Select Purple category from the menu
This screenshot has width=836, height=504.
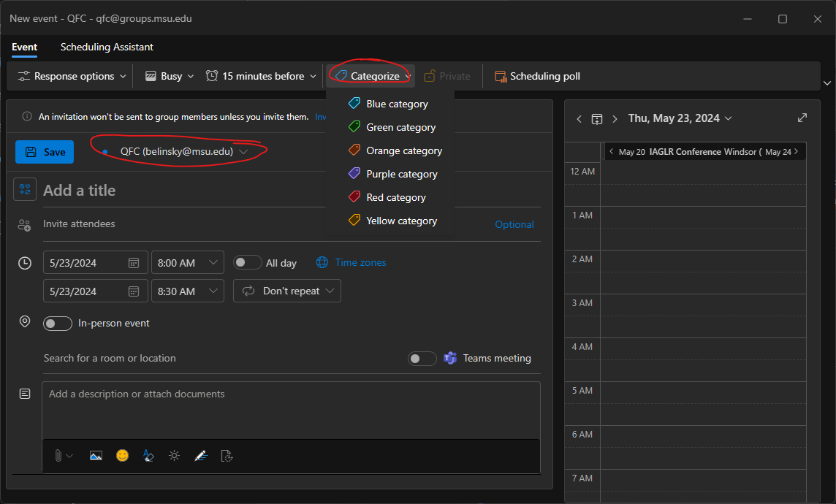click(401, 174)
